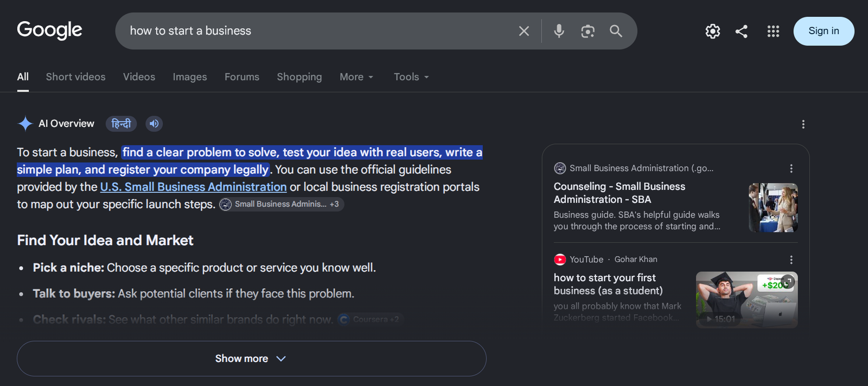Switch to the Videos tab
The width and height of the screenshot is (868, 386).
(139, 77)
